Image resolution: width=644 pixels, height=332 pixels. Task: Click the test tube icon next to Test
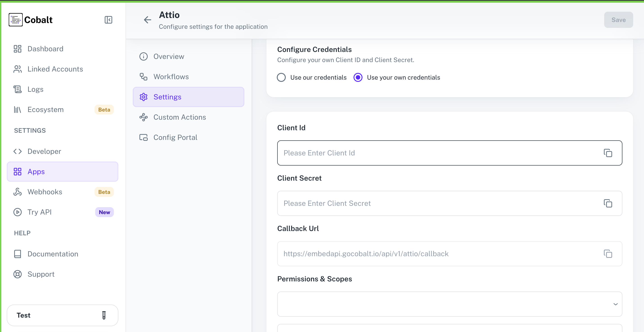104,315
